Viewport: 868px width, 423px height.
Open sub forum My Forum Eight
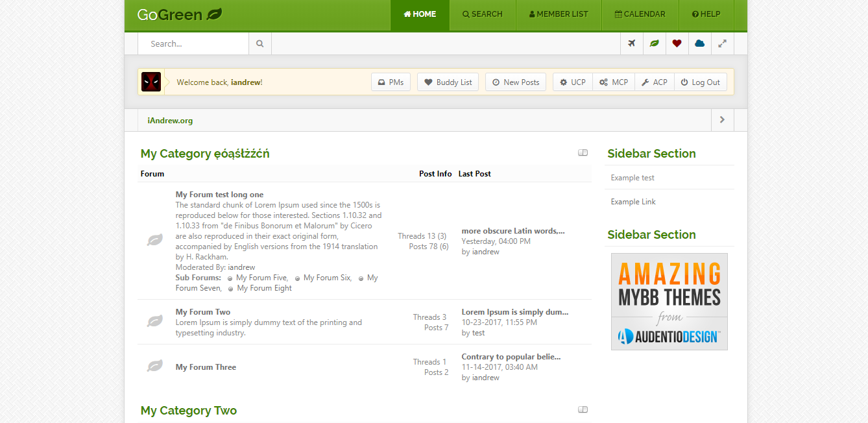click(264, 288)
